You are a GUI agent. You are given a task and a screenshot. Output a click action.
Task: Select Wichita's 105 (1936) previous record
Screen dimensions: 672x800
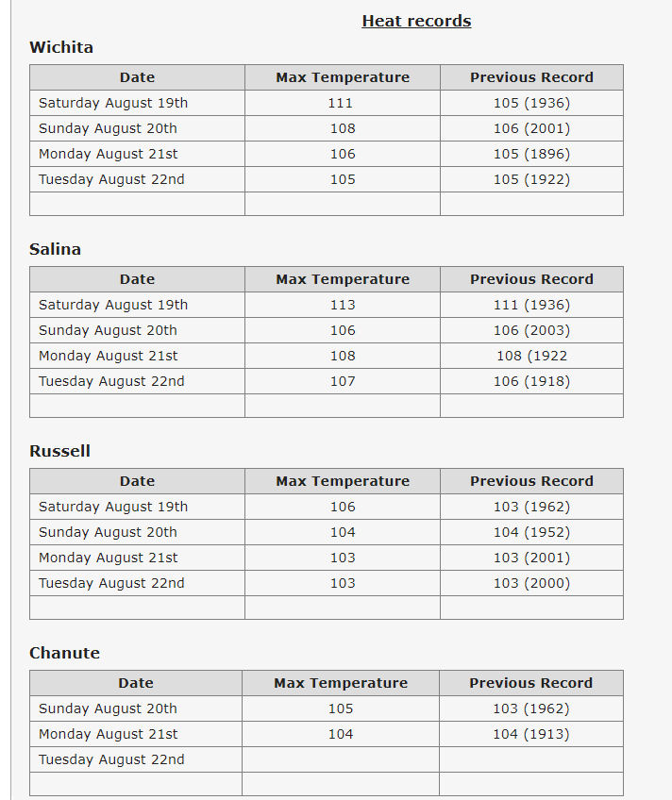click(x=531, y=103)
